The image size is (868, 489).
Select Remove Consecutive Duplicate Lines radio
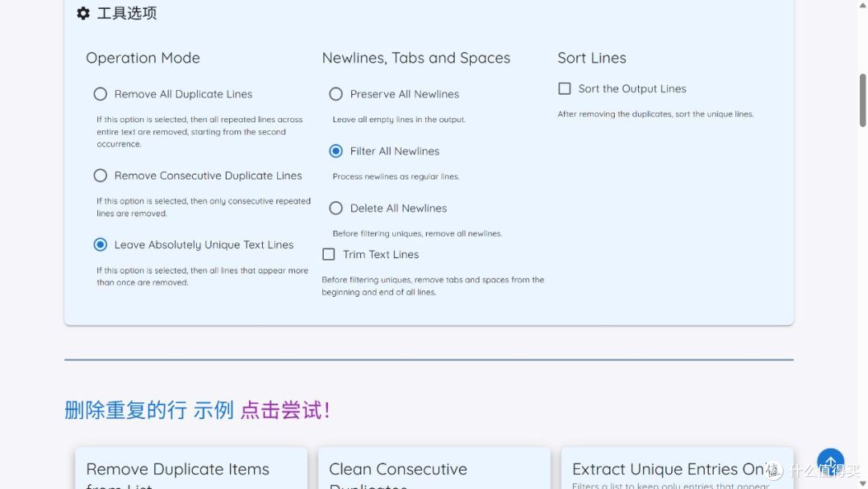pyautogui.click(x=100, y=175)
